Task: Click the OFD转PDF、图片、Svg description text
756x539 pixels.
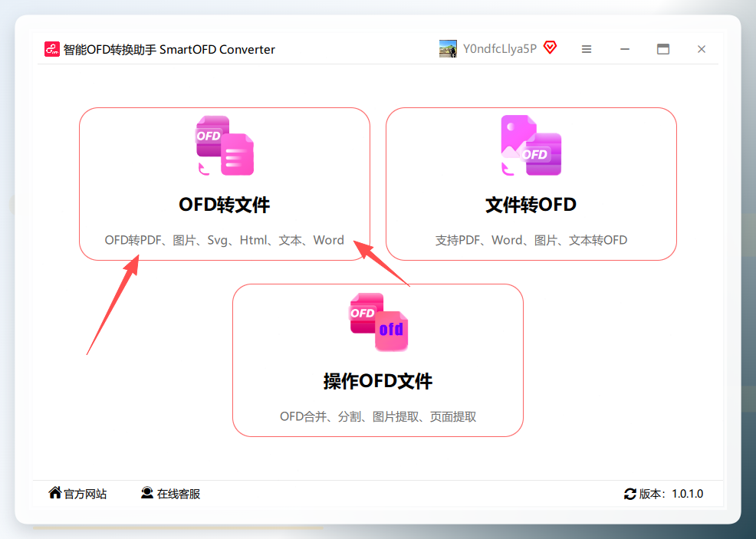Action: pyautogui.click(x=224, y=240)
